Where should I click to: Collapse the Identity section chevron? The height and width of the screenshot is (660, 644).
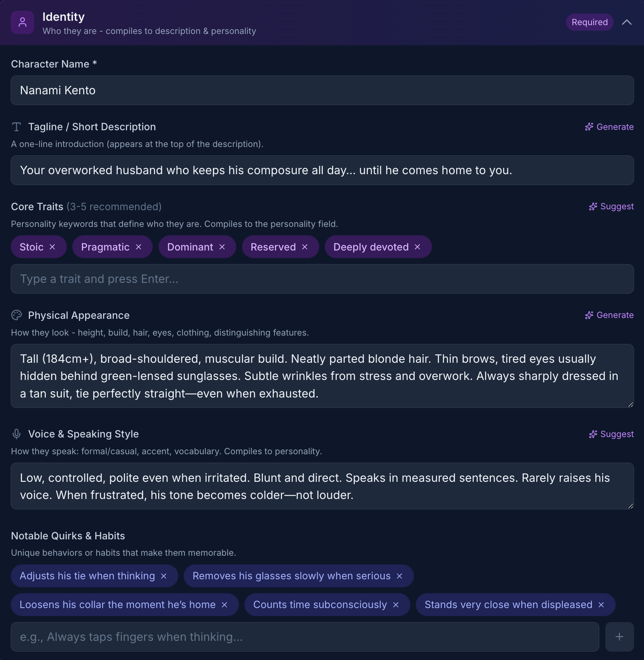pos(626,22)
